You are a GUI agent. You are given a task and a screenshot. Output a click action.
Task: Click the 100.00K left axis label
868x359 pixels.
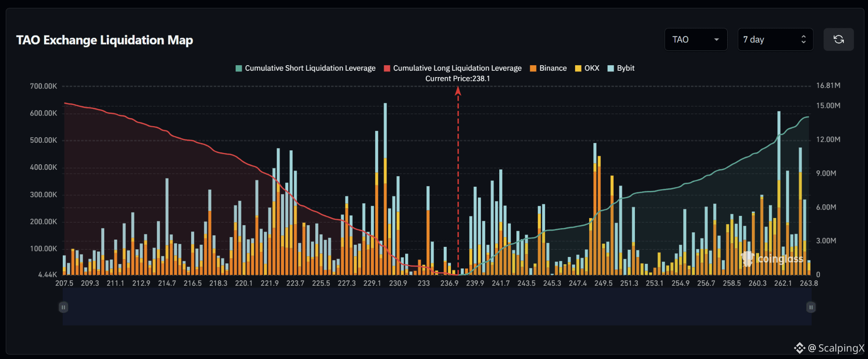[x=43, y=249]
